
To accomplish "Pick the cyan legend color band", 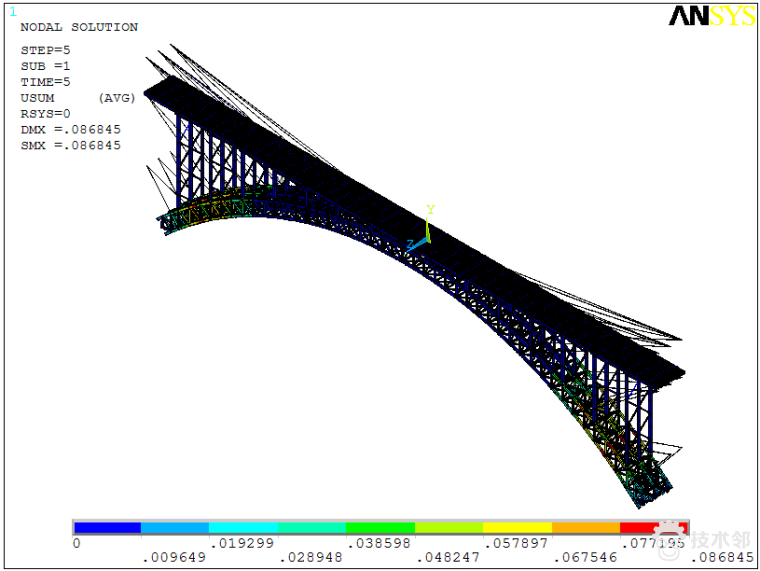I will [243, 527].
